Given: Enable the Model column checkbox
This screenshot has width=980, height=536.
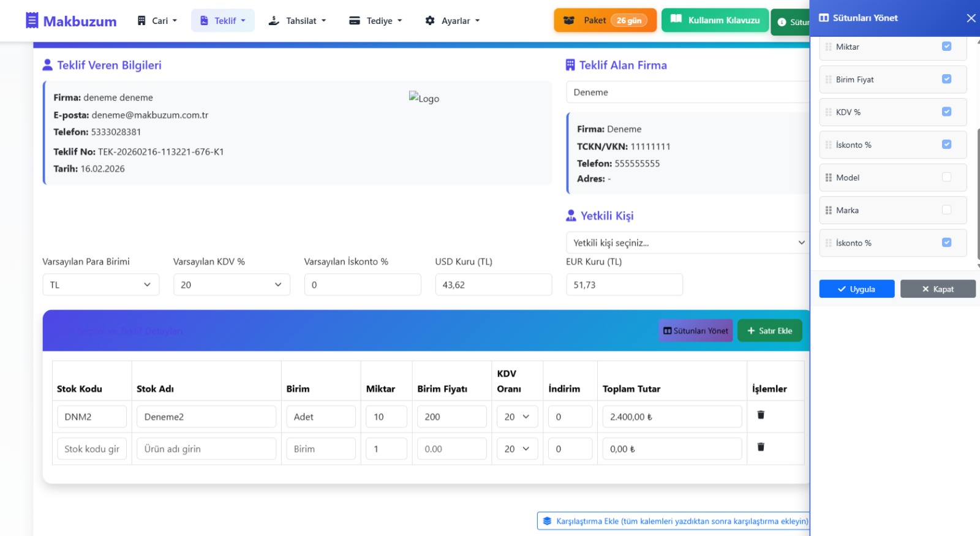Looking at the screenshot, I should (946, 178).
